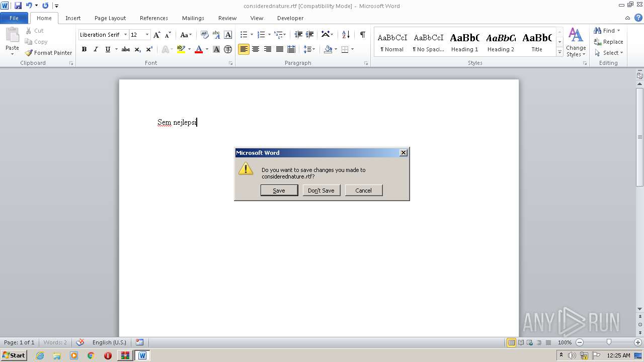Click the Word Help question mark icon
Screen dimensions: 644x362
(638, 18)
